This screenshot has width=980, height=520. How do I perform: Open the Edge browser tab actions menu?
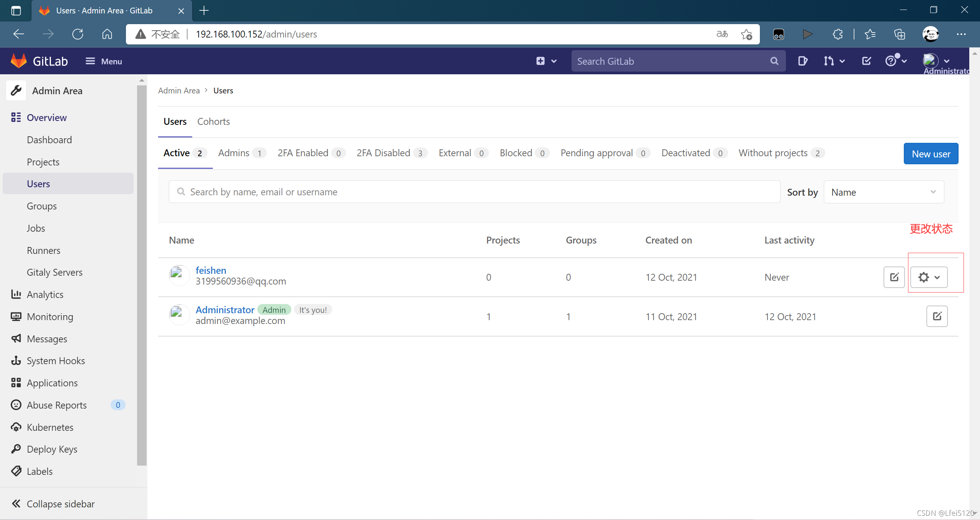coord(16,11)
